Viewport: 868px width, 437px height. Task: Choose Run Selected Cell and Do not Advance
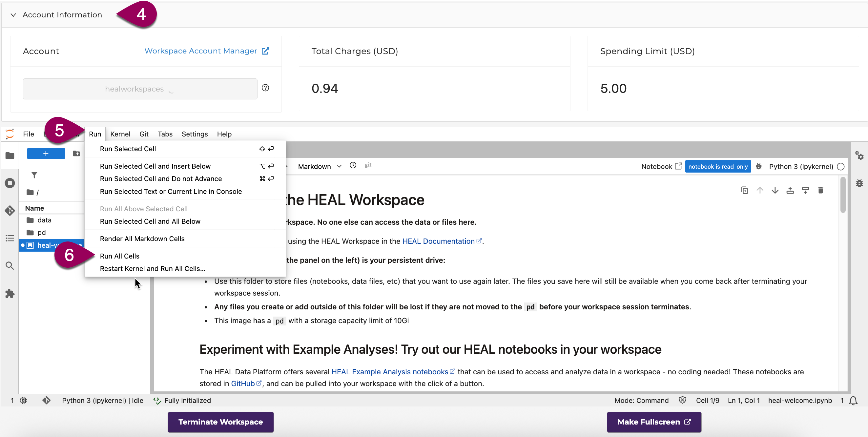point(185,178)
